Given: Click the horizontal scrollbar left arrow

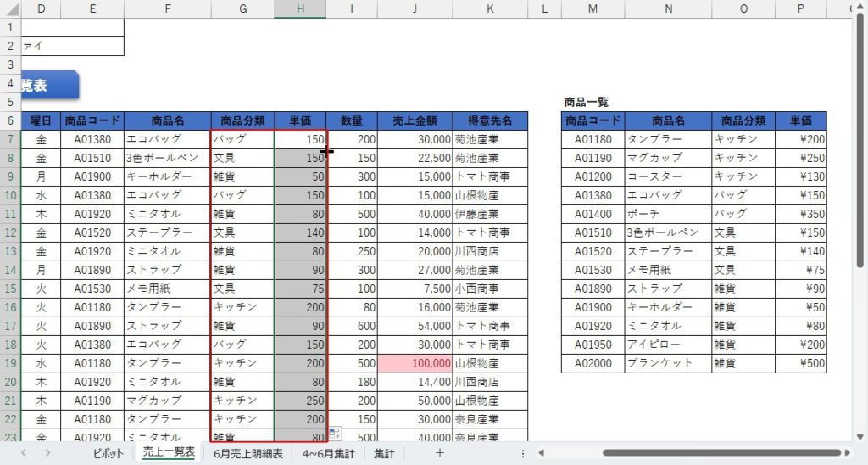Looking at the screenshot, I should pos(540,453).
